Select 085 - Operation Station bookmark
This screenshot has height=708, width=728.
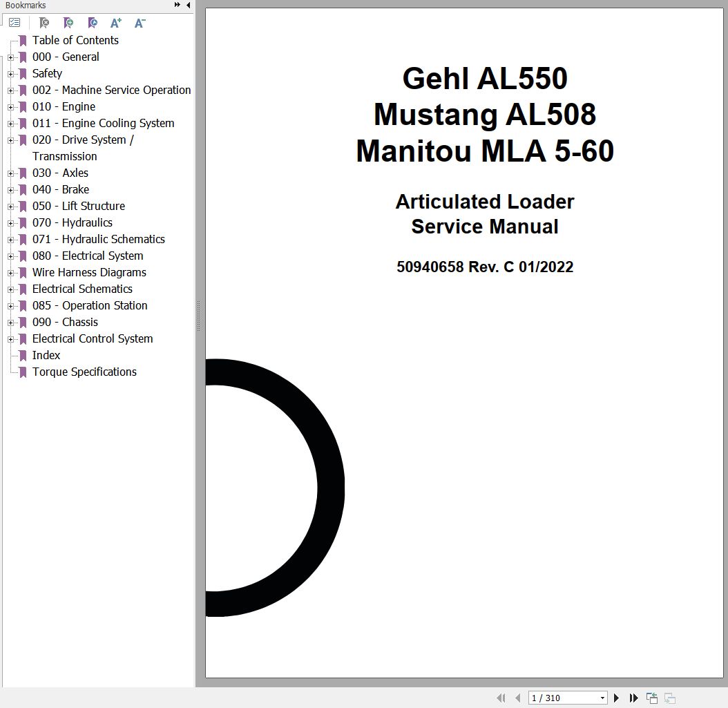click(90, 305)
